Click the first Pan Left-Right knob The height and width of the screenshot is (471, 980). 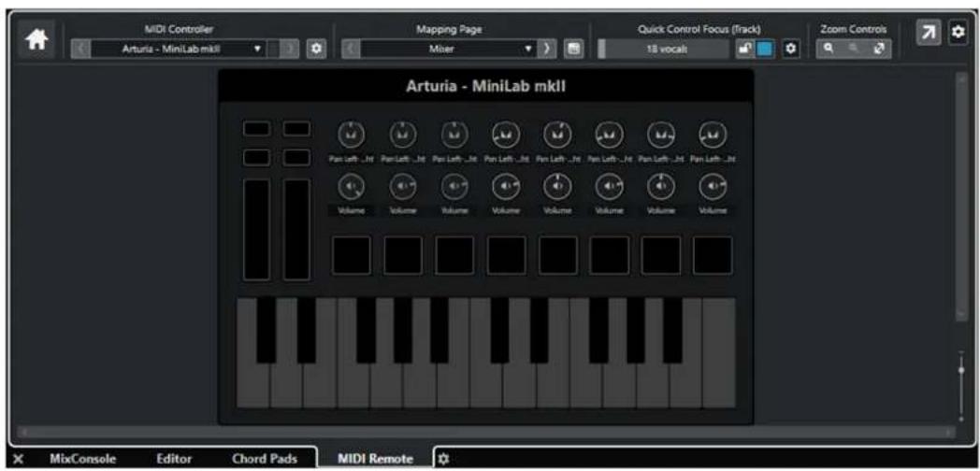click(x=350, y=135)
